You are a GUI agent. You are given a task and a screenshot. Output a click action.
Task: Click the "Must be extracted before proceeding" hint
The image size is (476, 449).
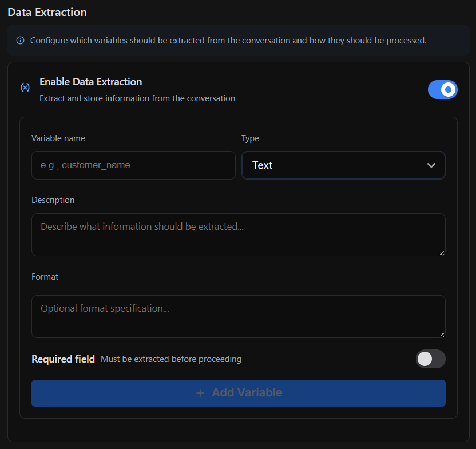171,360
